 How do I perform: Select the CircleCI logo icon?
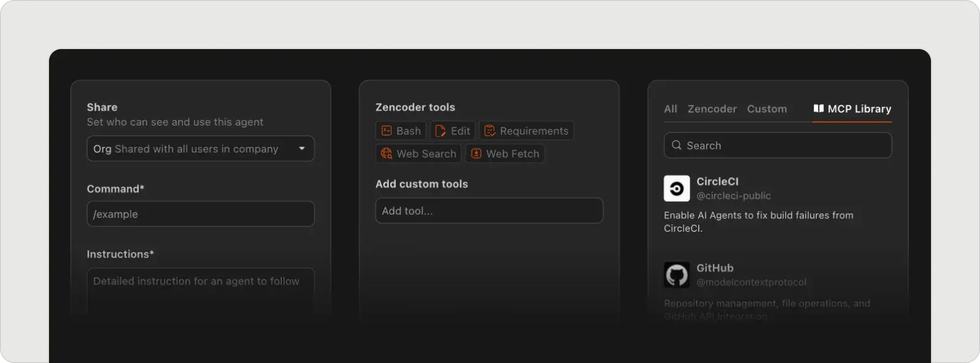coord(677,188)
